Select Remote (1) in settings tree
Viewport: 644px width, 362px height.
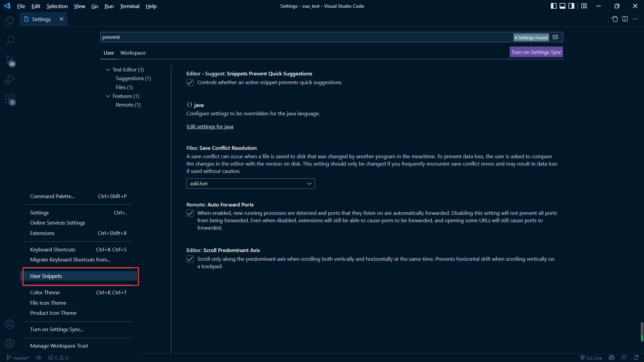pos(128,105)
